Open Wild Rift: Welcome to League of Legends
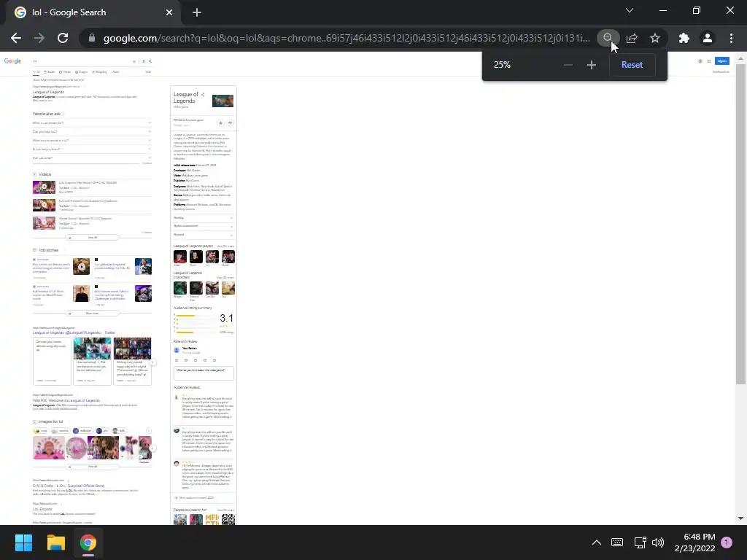747x560 pixels. coord(66,400)
